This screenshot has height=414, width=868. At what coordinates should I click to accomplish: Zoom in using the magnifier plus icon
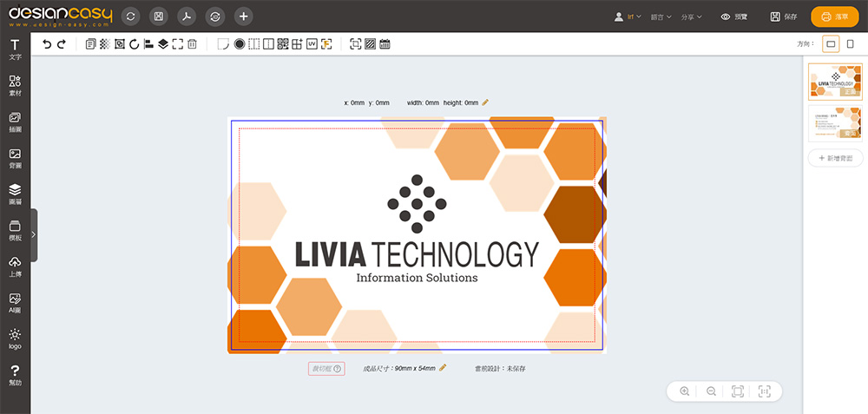point(685,391)
